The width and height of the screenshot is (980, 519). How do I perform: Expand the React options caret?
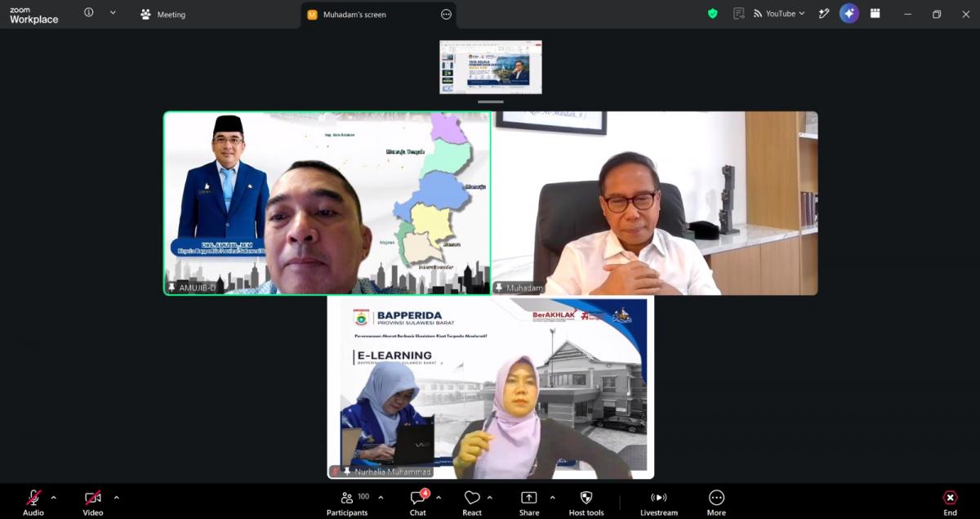point(490,498)
